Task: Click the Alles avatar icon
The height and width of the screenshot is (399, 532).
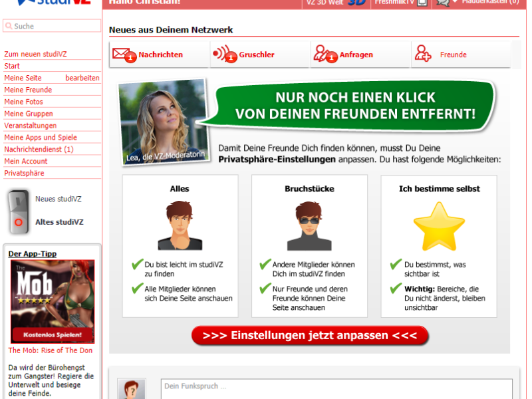Action: point(180,225)
